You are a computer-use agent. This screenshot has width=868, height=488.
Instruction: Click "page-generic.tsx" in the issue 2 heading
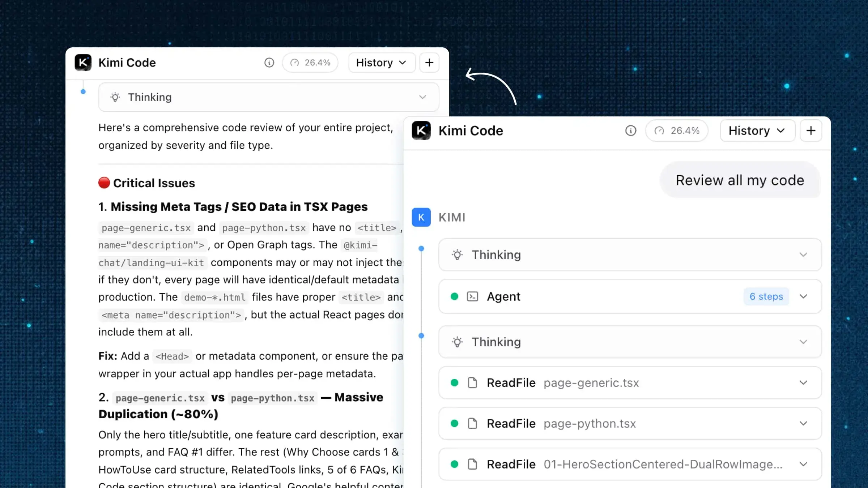[160, 398]
